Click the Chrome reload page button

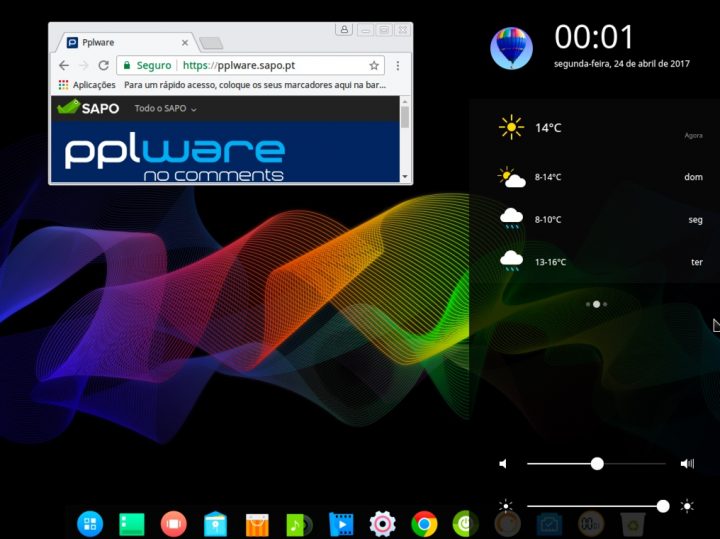coord(103,65)
